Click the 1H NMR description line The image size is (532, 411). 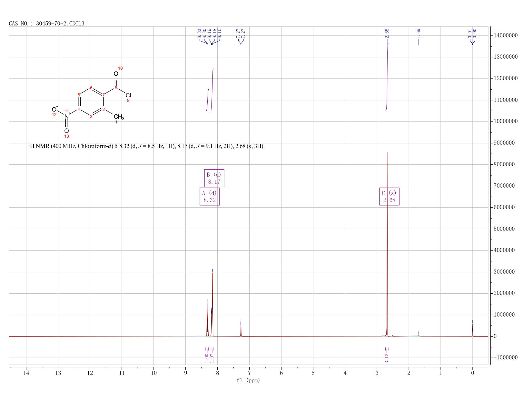coord(146,146)
